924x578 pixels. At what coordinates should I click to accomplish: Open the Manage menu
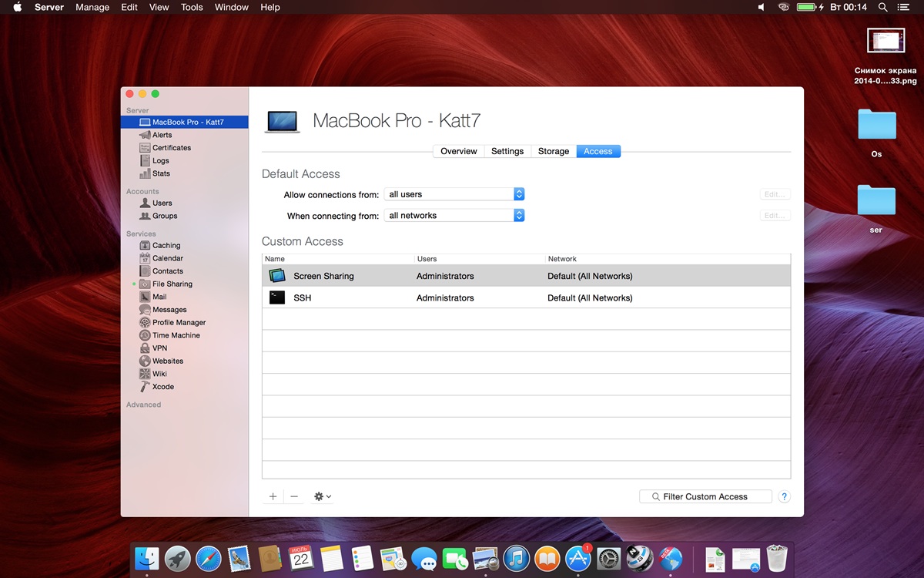pyautogui.click(x=92, y=7)
